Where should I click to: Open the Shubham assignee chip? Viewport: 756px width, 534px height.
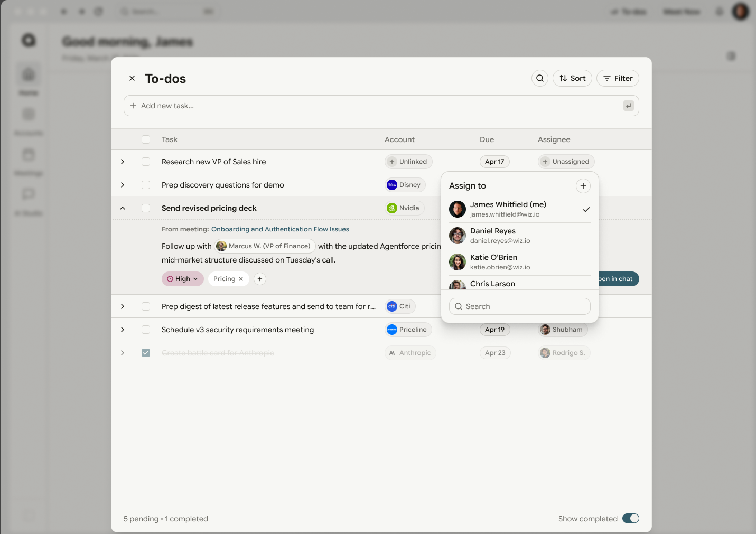563,330
